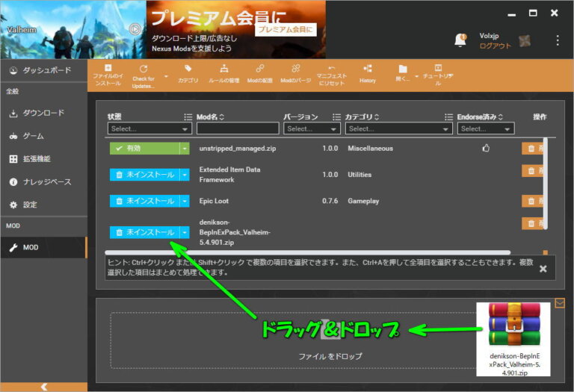Screen dimensions: 574x392
Task: Click the 状態 column options icon
Action: [x=188, y=117]
